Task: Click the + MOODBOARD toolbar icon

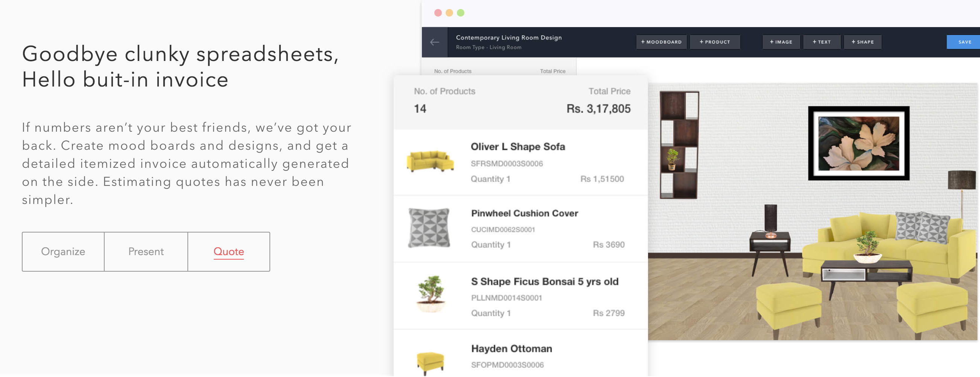Action: 661,42
